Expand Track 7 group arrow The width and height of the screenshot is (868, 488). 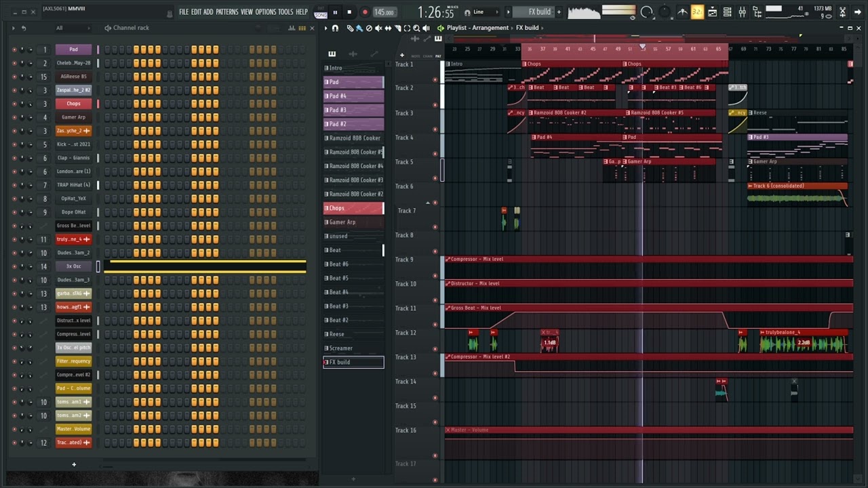tap(428, 203)
